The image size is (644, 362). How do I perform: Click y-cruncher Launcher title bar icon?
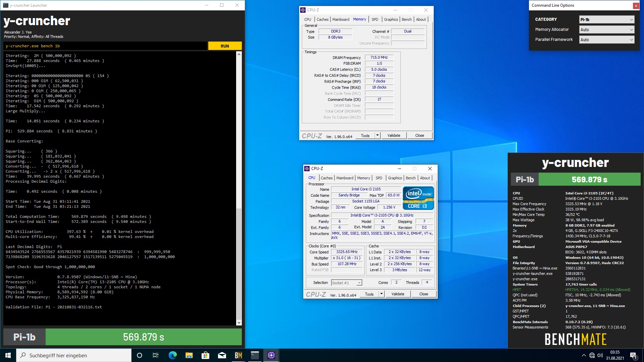tap(6, 5)
